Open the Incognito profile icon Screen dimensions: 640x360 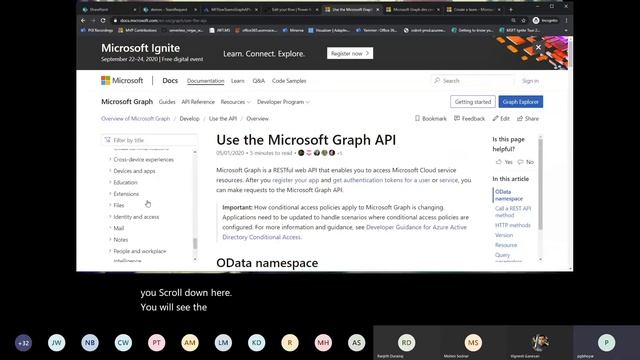[x=536, y=20]
